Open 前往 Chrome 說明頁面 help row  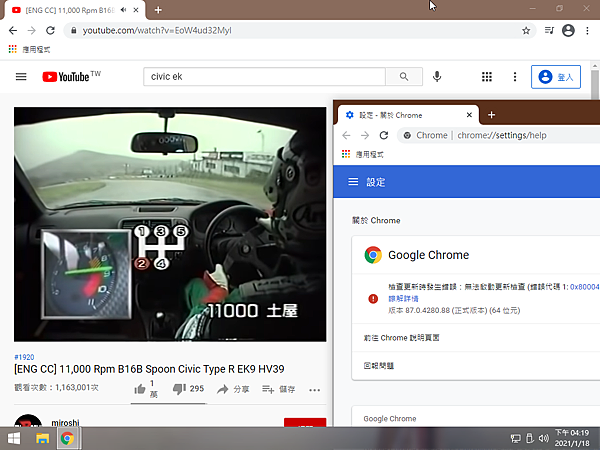coord(476,338)
